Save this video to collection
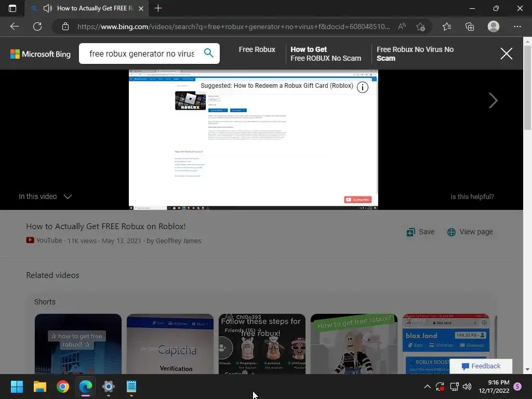The width and height of the screenshot is (532, 399). pyautogui.click(x=420, y=232)
